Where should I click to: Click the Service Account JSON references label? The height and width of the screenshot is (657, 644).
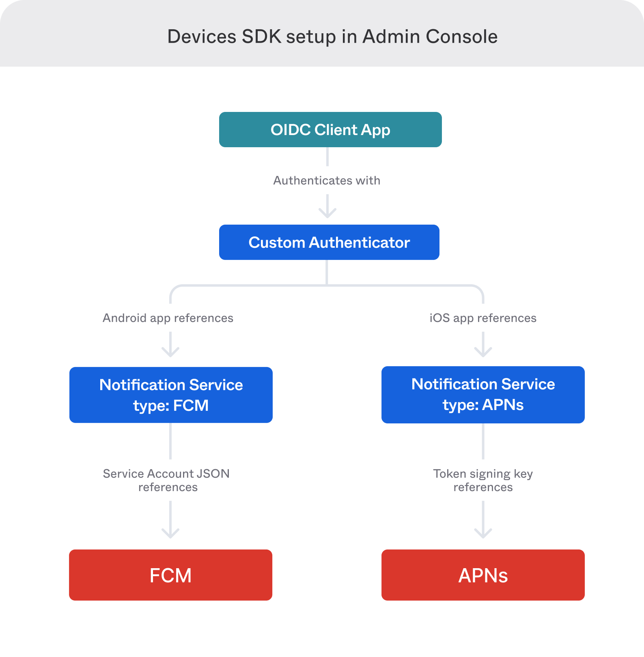(166, 480)
